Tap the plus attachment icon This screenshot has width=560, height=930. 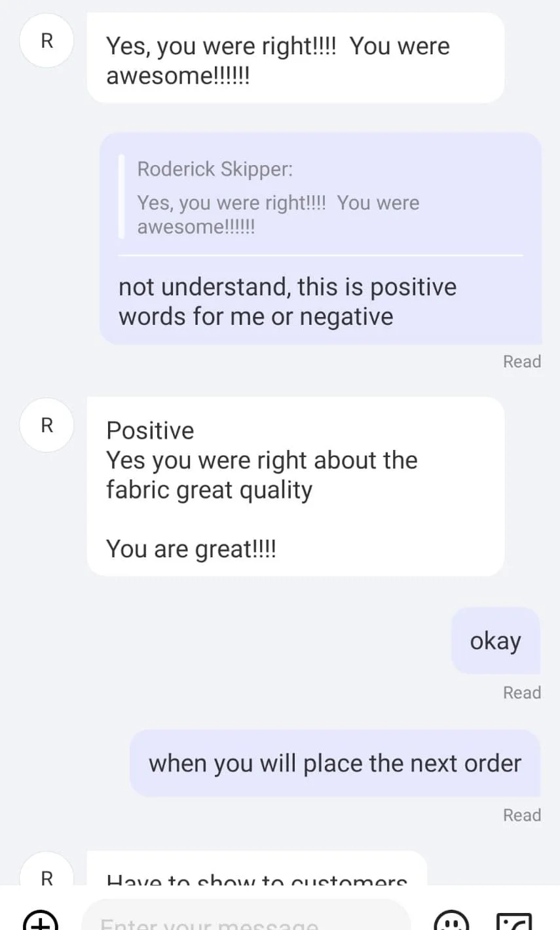(41, 921)
